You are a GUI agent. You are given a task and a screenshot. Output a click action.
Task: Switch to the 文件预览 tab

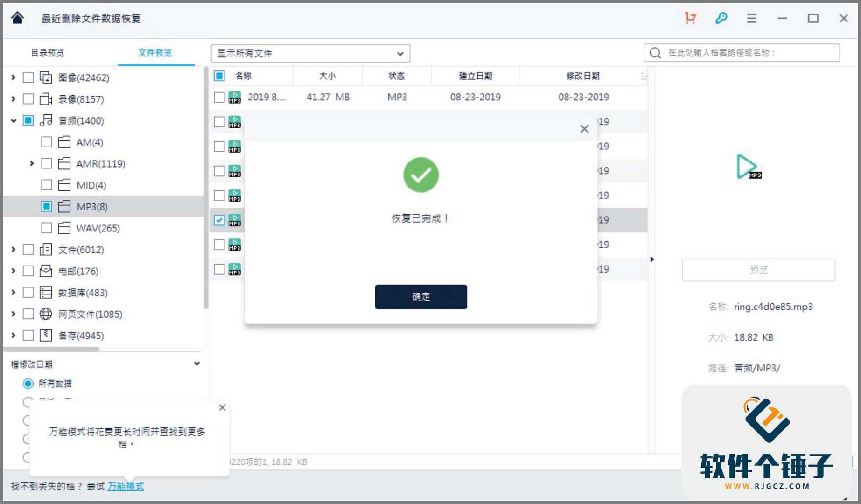pyautogui.click(x=155, y=53)
